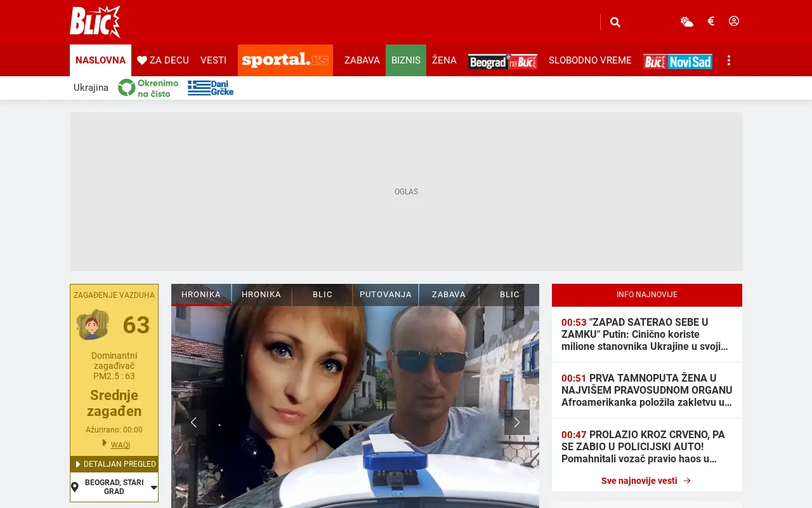812x508 pixels.
Task: Select the NASLOVNA menu tab
Action: click(100, 60)
